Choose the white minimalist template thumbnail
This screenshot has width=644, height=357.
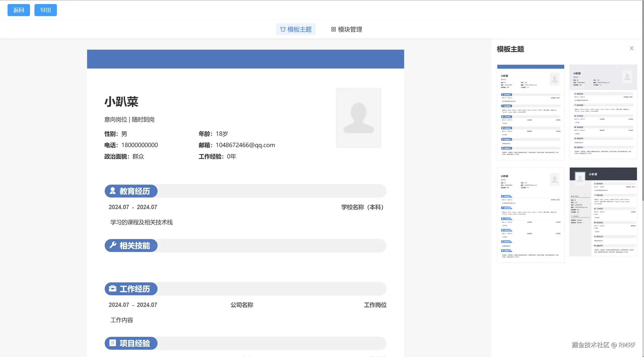click(x=531, y=215)
